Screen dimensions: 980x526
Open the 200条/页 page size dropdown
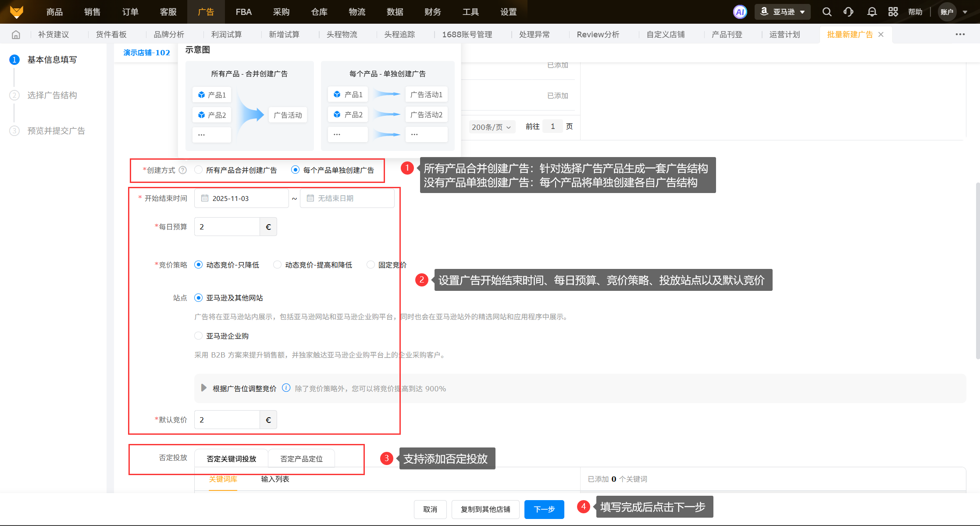(491, 127)
